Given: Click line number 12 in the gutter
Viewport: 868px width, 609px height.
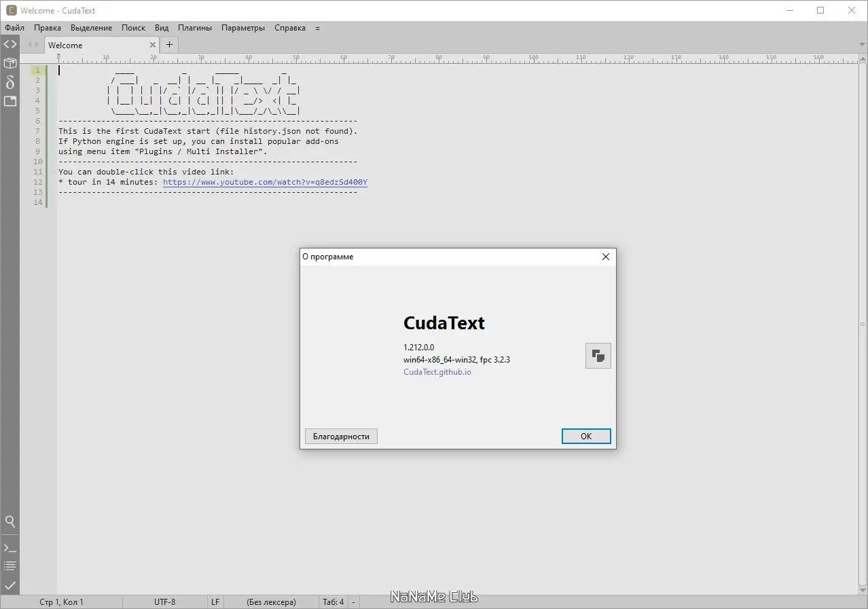Looking at the screenshot, I should tap(38, 182).
